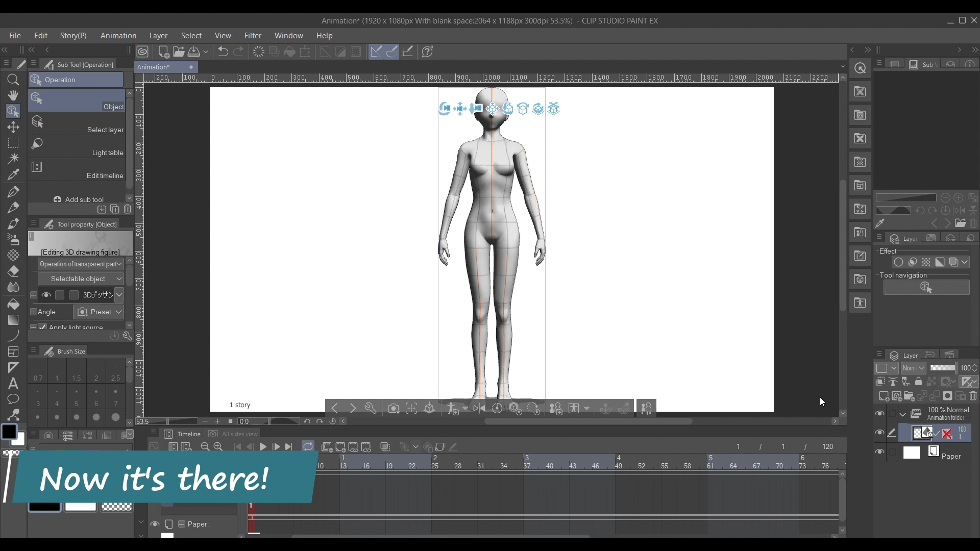Toggle the 3D drawing figure eye icon

pos(46,295)
